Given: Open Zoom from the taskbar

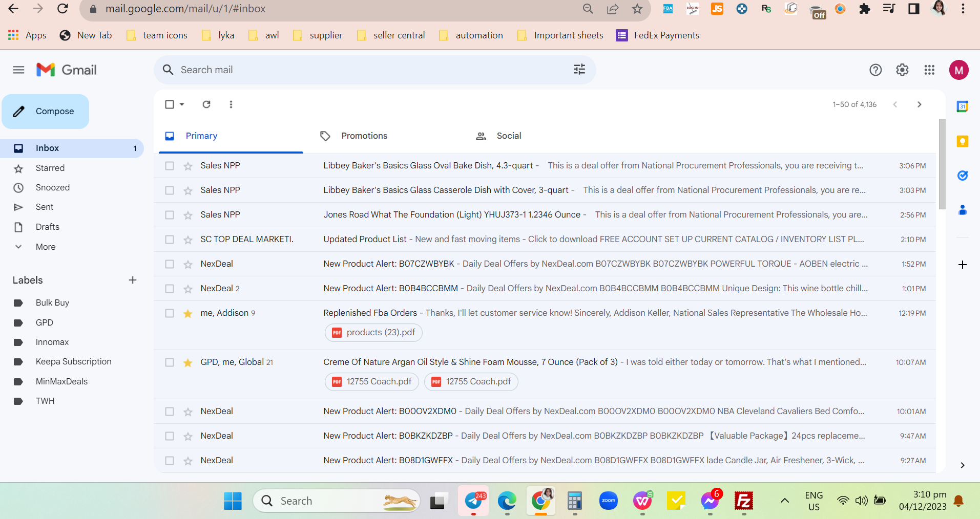Looking at the screenshot, I should 609,501.
